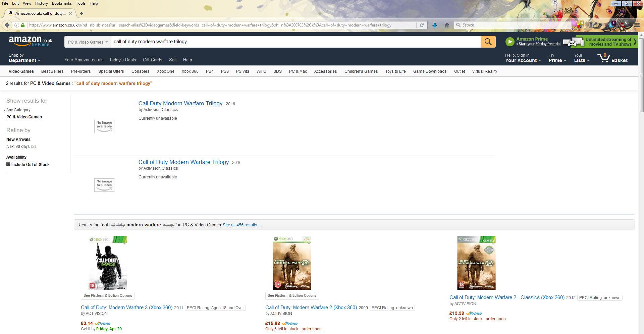Image resolution: width=644 pixels, height=334 pixels.
Task: Click the Firefox reload page icon
Action: 422,25
